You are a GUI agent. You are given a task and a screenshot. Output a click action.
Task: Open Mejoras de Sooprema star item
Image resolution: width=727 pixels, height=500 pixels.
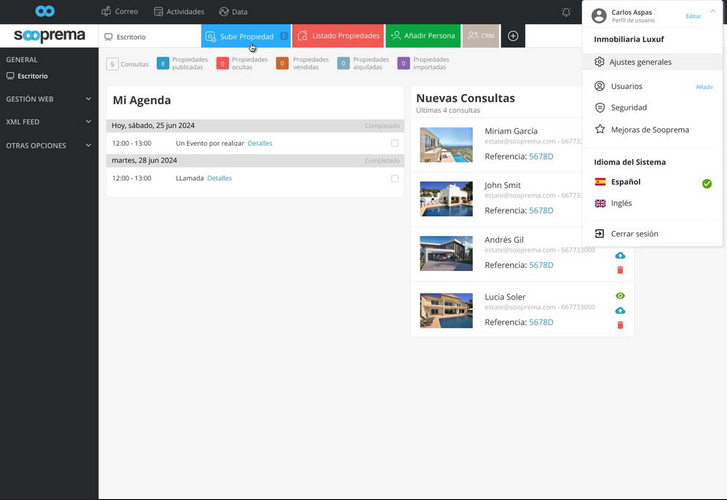click(649, 129)
